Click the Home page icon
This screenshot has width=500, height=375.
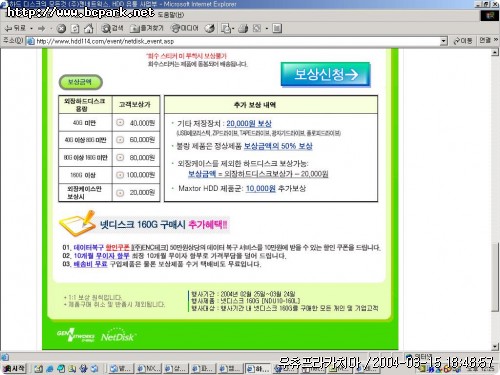88,29
